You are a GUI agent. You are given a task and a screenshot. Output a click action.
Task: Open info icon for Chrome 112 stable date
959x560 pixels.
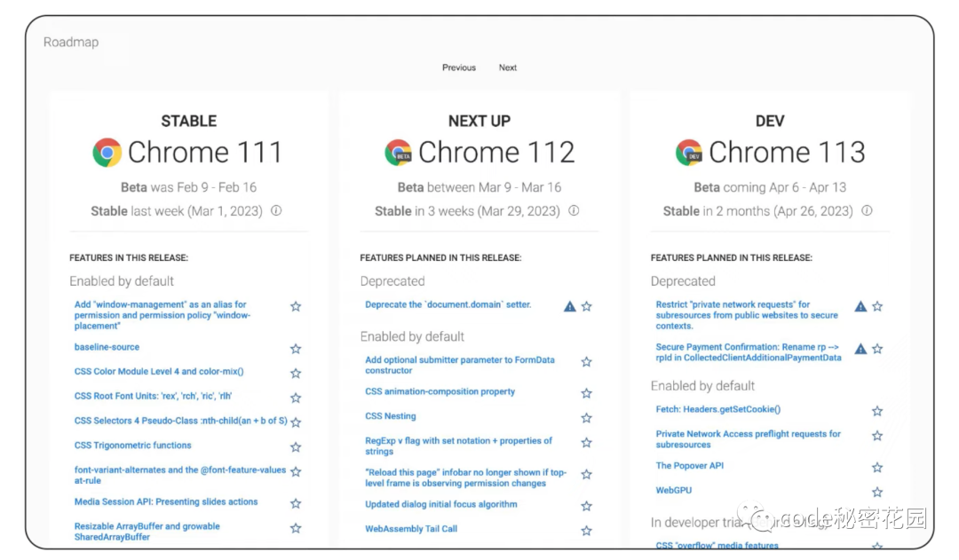click(x=574, y=210)
